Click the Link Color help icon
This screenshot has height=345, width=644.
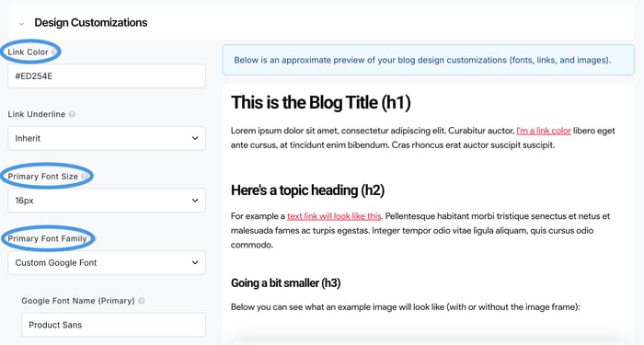pyautogui.click(x=53, y=52)
